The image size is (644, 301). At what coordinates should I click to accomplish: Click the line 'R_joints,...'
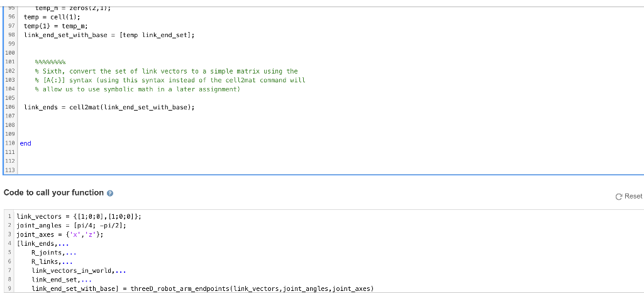click(54, 253)
